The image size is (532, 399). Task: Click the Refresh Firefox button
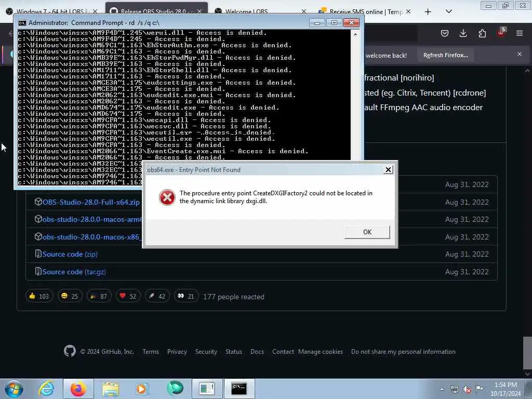click(x=445, y=55)
